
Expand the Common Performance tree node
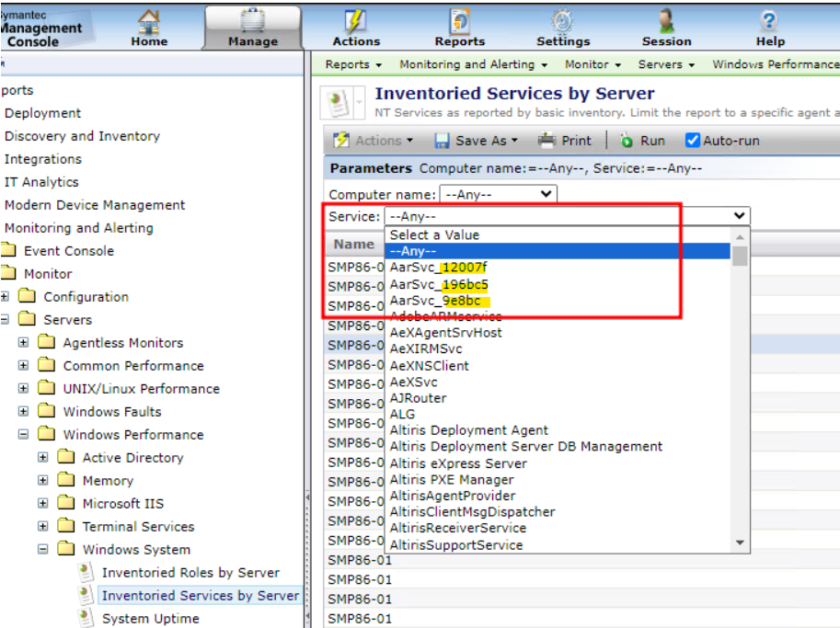click(x=23, y=365)
